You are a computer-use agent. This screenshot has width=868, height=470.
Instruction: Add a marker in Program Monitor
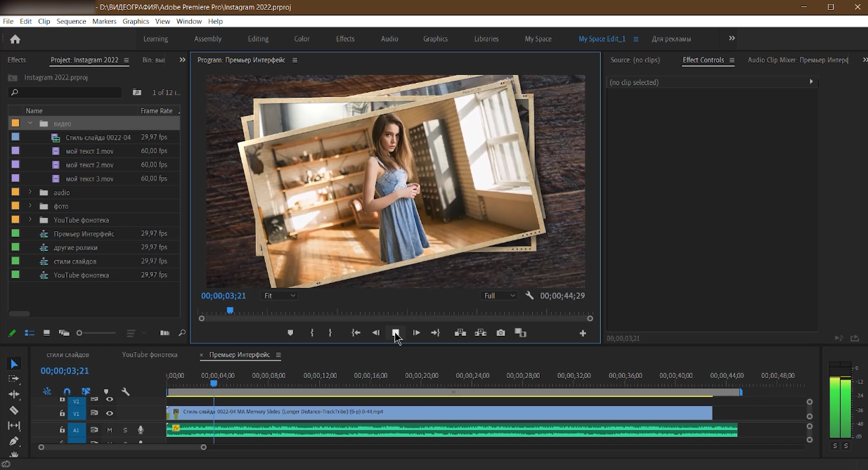tap(290, 333)
